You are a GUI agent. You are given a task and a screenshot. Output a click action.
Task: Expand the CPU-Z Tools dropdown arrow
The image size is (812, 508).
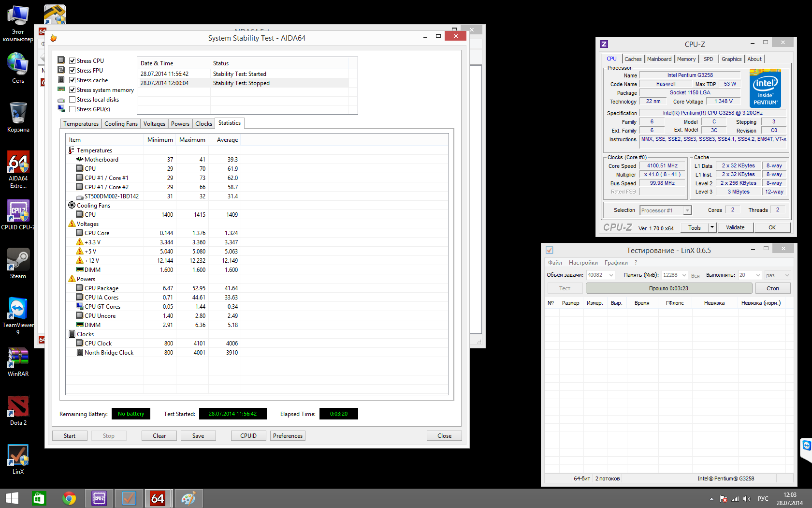point(712,227)
